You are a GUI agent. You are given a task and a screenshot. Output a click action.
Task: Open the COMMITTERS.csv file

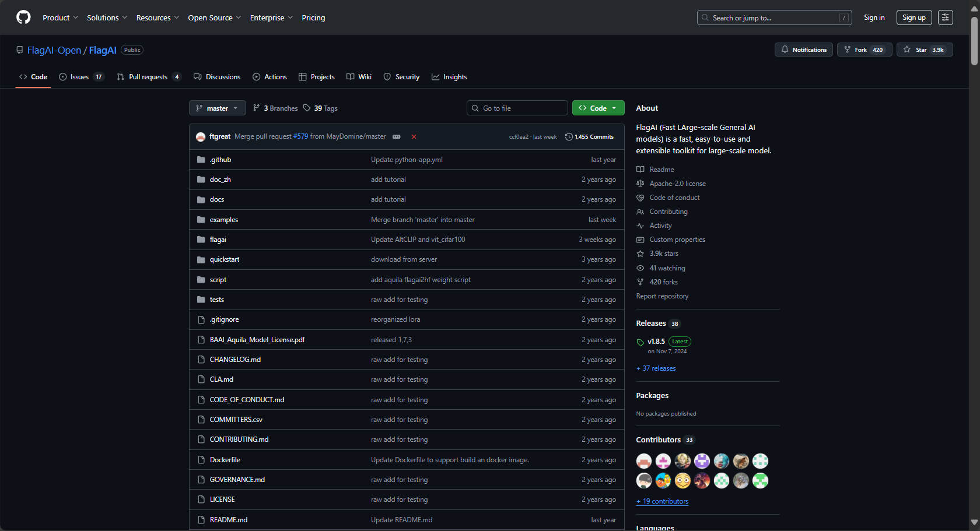pyautogui.click(x=236, y=420)
